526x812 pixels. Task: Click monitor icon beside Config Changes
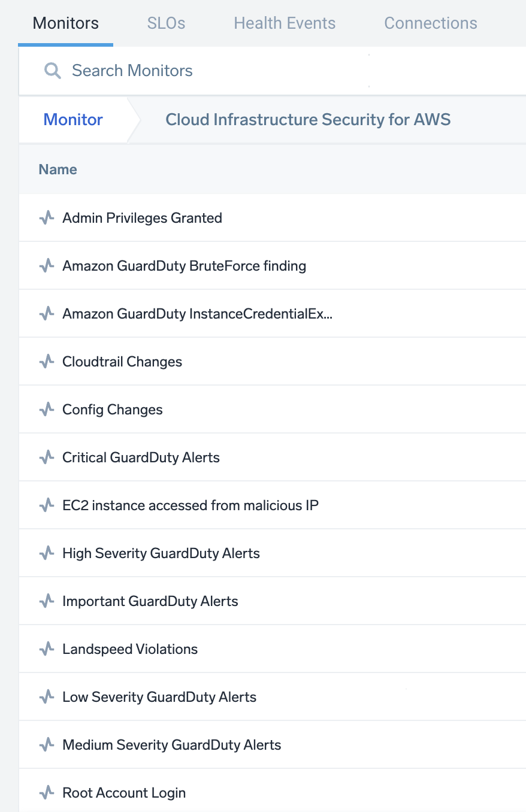point(46,410)
